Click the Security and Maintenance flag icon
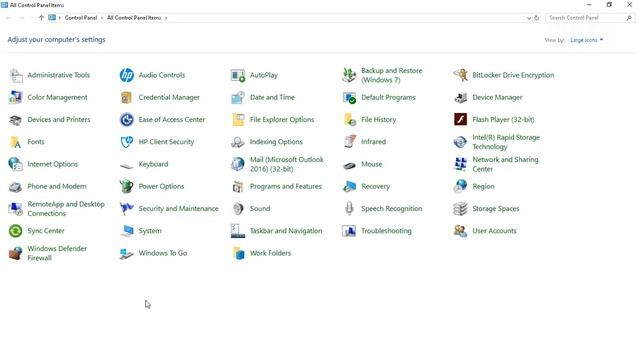640x360 pixels. click(127, 209)
